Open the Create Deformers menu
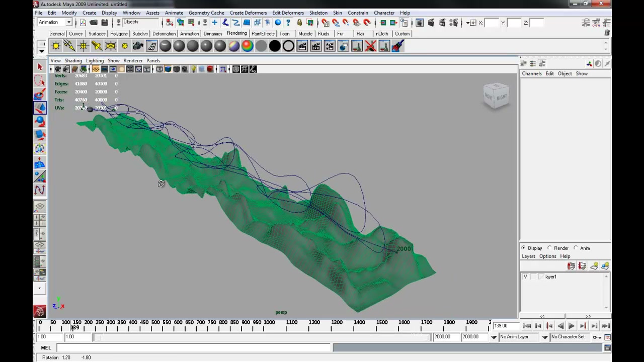This screenshot has width=644, height=362. [x=248, y=13]
